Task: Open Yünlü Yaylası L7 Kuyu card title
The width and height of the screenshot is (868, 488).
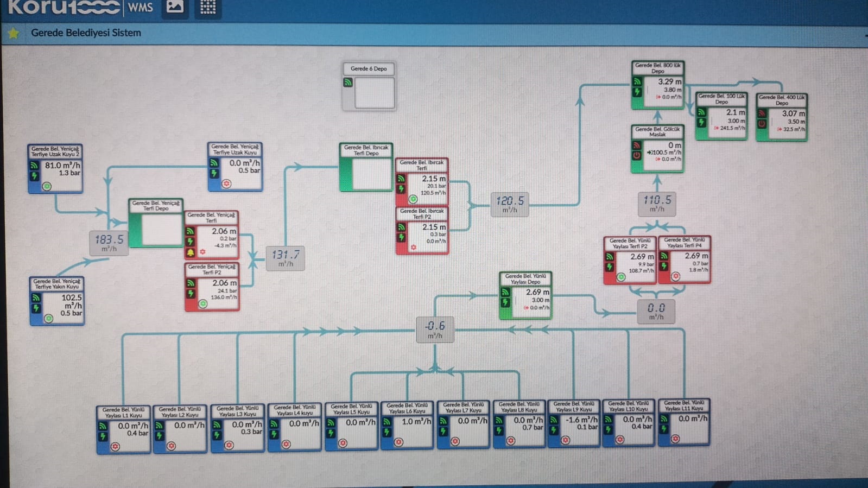Action: pos(463,407)
